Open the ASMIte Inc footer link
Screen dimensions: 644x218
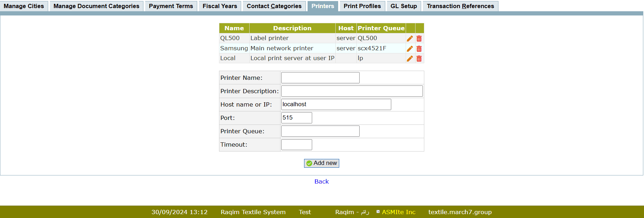[x=398, y=212]
